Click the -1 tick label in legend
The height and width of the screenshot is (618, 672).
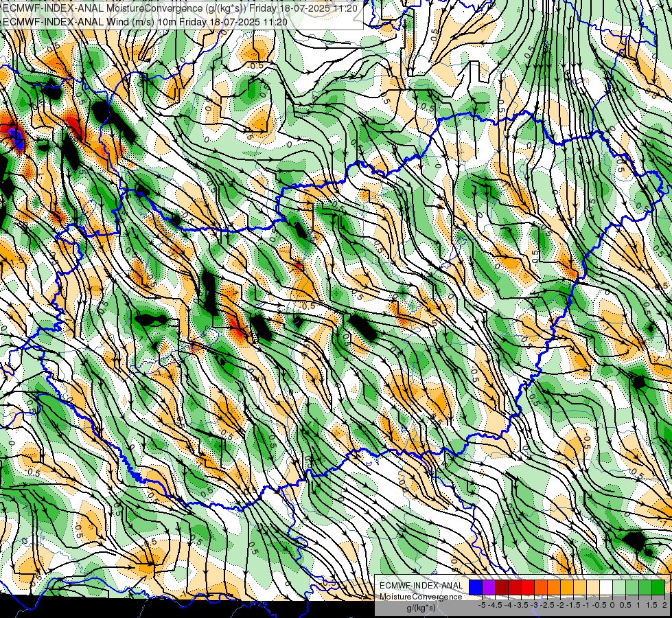586,605
